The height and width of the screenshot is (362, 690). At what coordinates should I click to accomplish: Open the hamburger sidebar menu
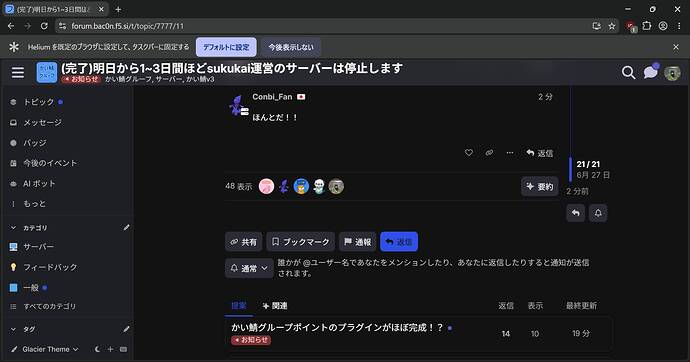[18, 72]
